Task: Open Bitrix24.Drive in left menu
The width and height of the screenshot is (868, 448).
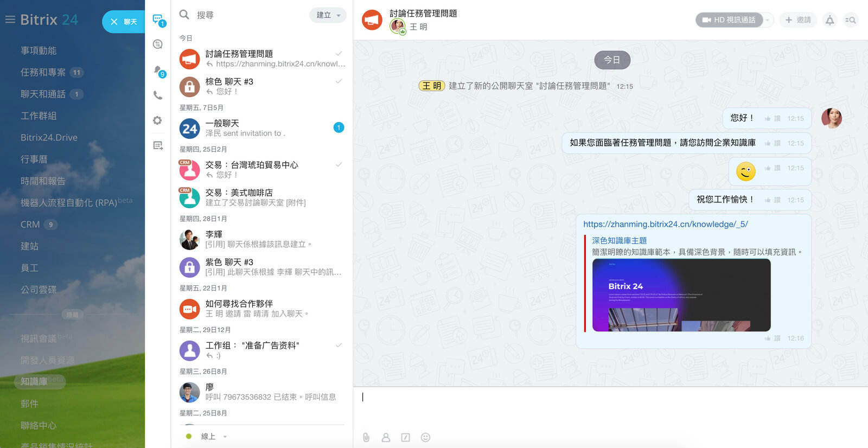Action: pyautogui.click(x=49, y=137)
